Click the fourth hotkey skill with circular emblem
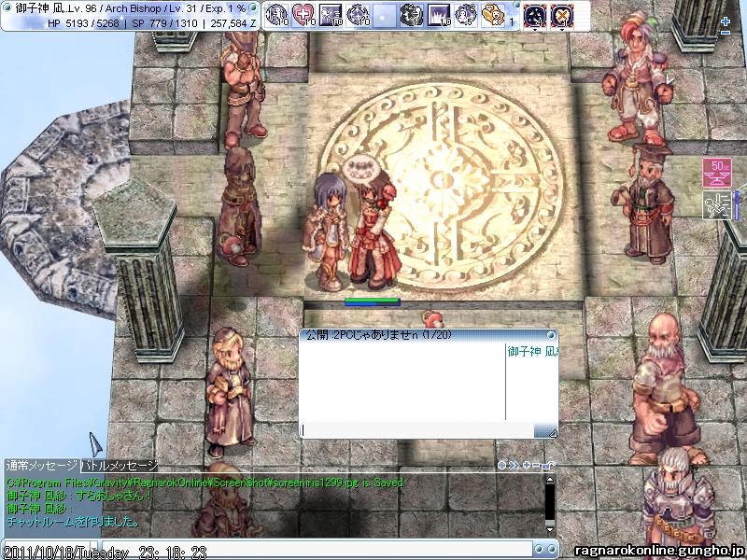The height and width of the screenshot is (560, 747). (x=358, y=15)
